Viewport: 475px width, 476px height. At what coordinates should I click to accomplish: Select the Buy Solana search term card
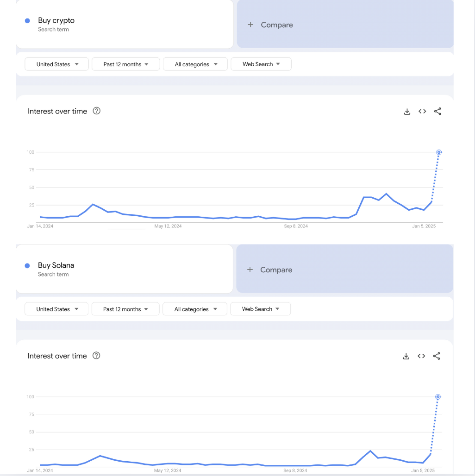pyautogui.click(x=124, y=269)
